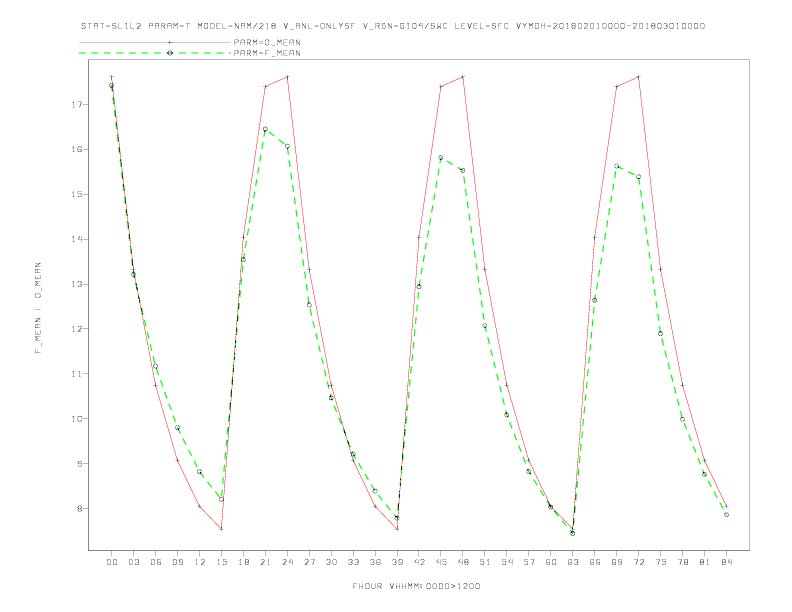792x612 pixels.
Task: Click y-axis tick label 12
Action: (77, 329)
